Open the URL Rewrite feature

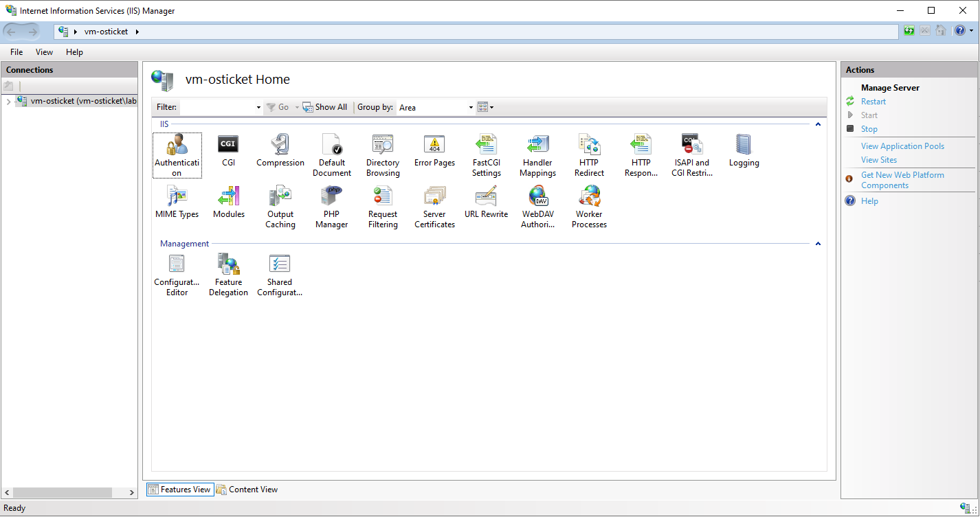487,202
